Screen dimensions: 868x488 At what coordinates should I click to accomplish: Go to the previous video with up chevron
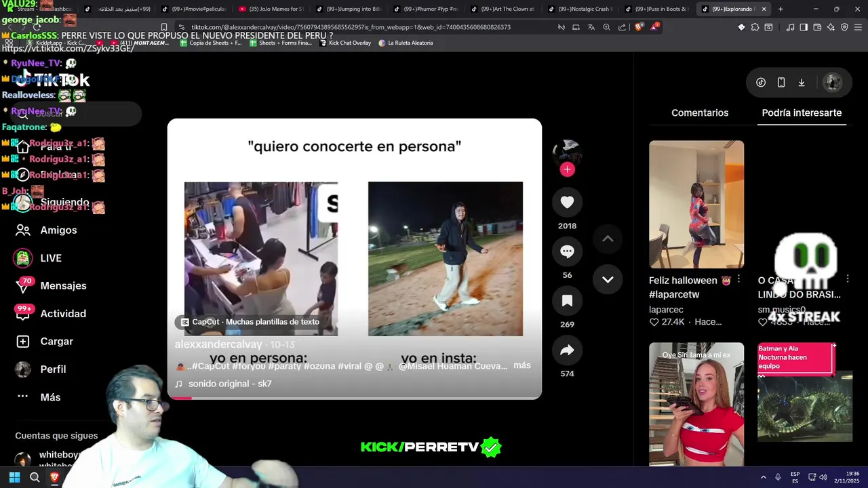point(608,239)
